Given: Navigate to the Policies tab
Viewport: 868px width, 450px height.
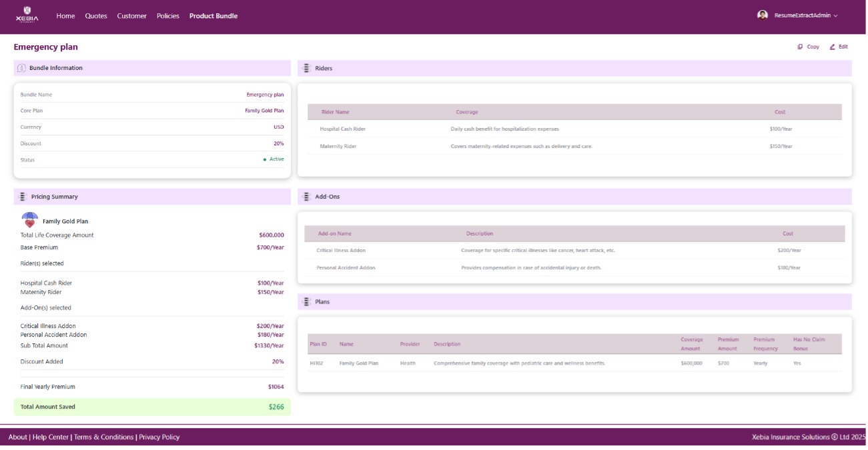Looking at the screenshot, I should click(167, 16).
